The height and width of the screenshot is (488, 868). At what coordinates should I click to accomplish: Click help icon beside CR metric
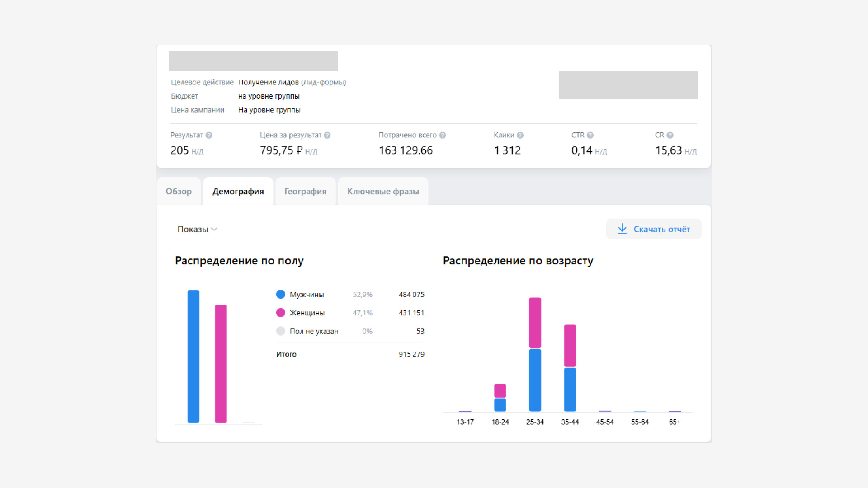[x=670, y=135]
